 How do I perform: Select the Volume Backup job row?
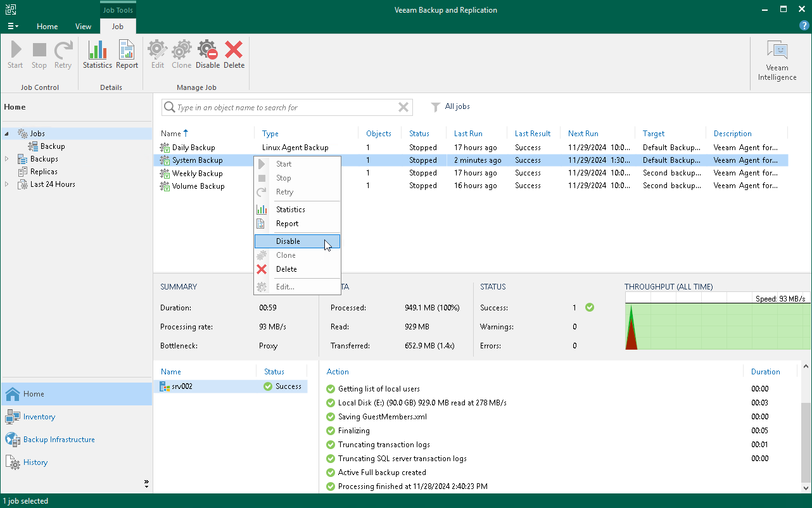(471, 186)
